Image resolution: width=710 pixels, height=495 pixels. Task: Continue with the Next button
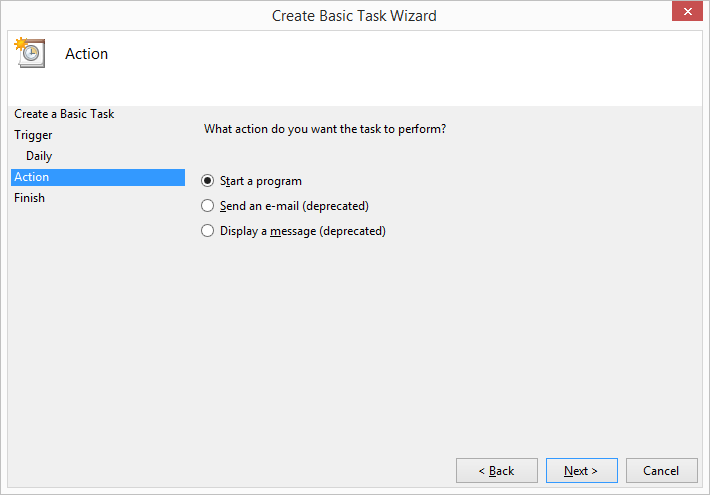pos(581,471)
